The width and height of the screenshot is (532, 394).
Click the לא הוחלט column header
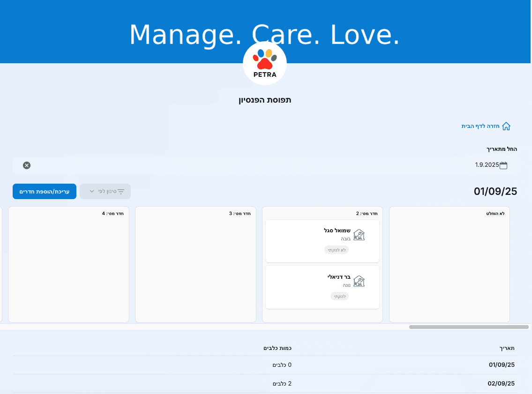point(495,214)
